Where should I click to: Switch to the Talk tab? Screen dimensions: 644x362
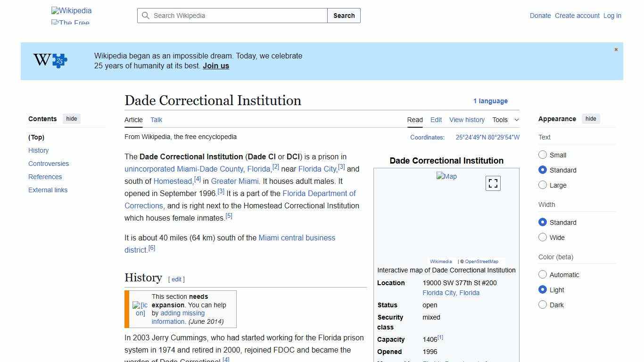click(156, 120)
